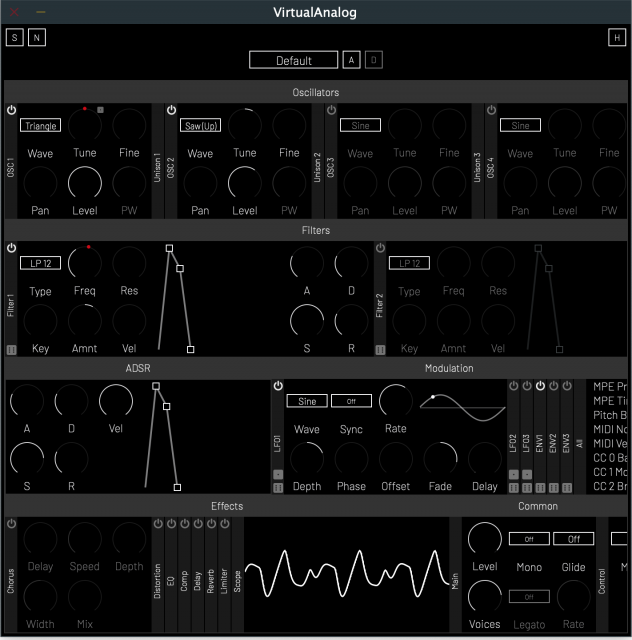Click the LFO1 waveform display dot

point(433,396)
